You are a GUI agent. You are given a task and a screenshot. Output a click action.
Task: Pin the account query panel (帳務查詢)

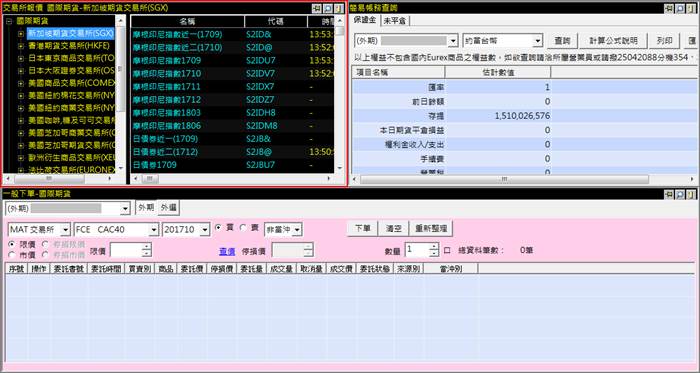coord(669,8)
